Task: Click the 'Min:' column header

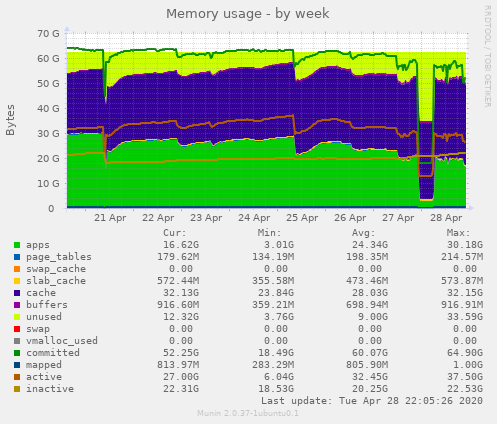Action: point(270,233)
